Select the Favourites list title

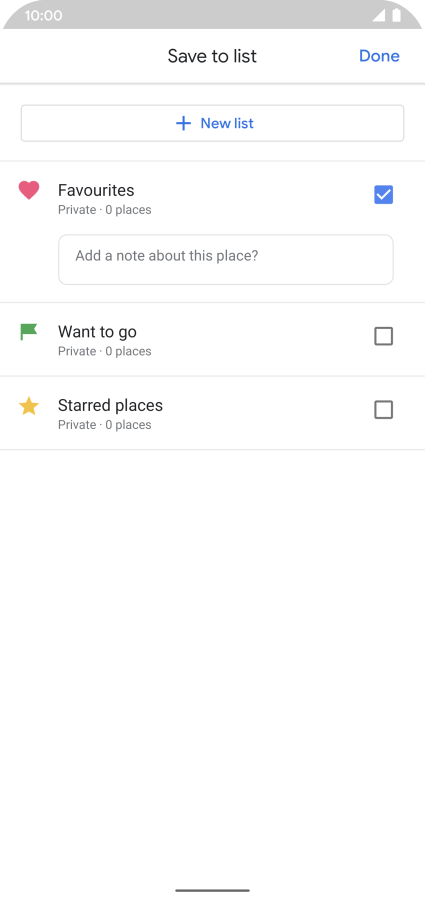pyautogui.click(x=96, y=190)
